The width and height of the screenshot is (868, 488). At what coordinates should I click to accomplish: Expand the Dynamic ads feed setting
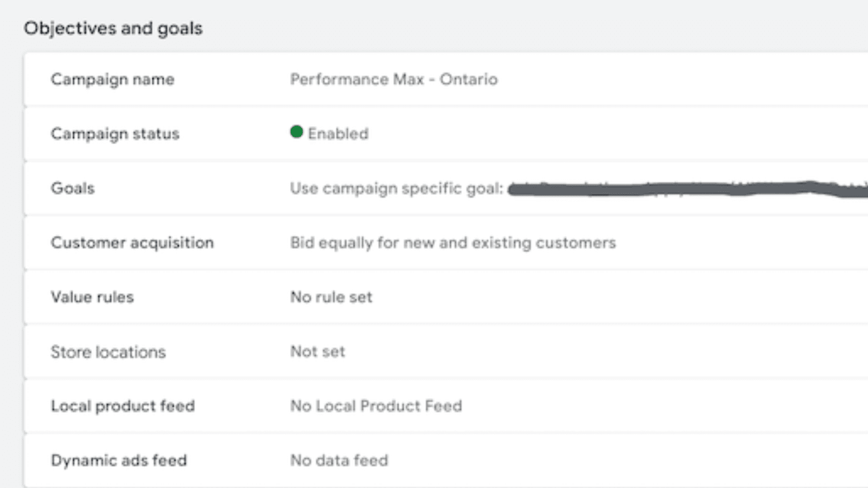coord(119,460)
